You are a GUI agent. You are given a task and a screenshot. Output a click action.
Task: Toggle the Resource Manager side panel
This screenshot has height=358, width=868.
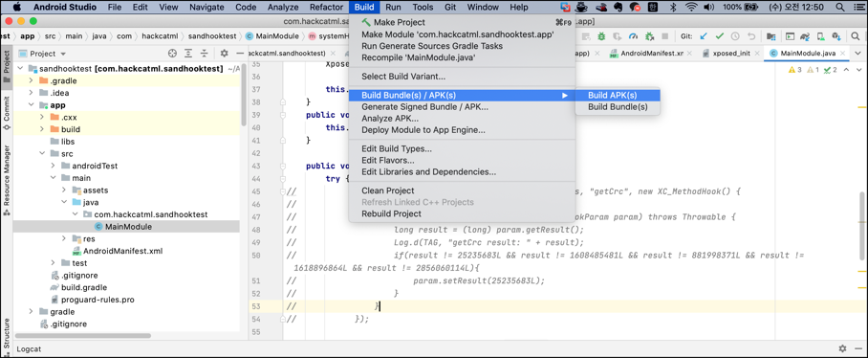[6, 181]
